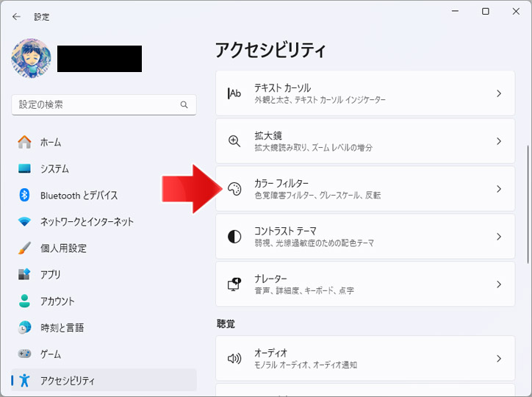Click the 設定の検索 search field
Screen dimensions: 532x397
pos(104,104)
